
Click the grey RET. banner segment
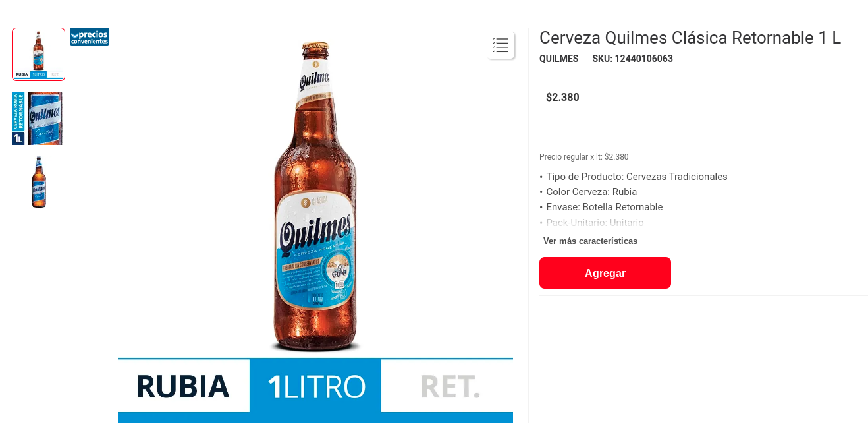(x=450, y=387)
